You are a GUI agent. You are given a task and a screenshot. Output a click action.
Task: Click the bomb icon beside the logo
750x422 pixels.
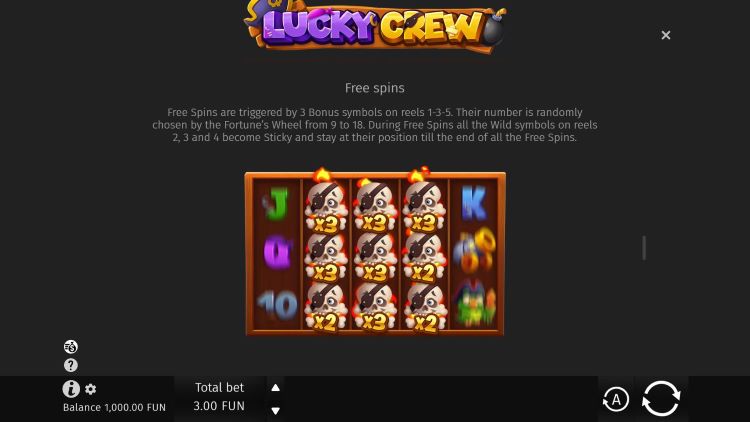tap(493, 28)
